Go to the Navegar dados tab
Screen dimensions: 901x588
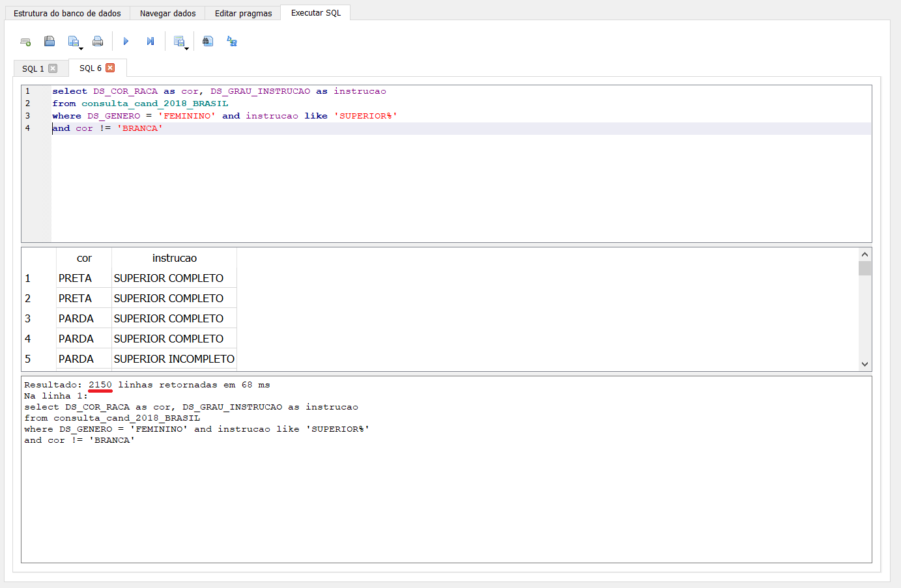[x=167, y=13]
